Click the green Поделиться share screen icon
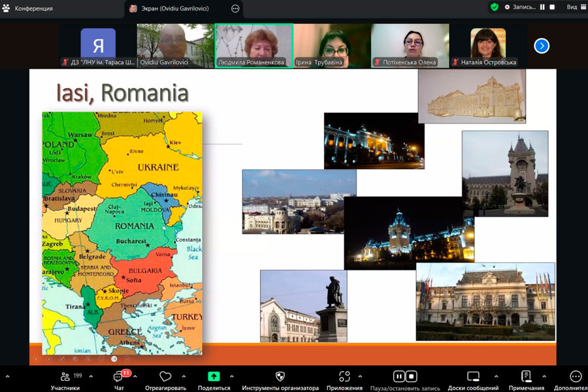 [x=214, y=377]
